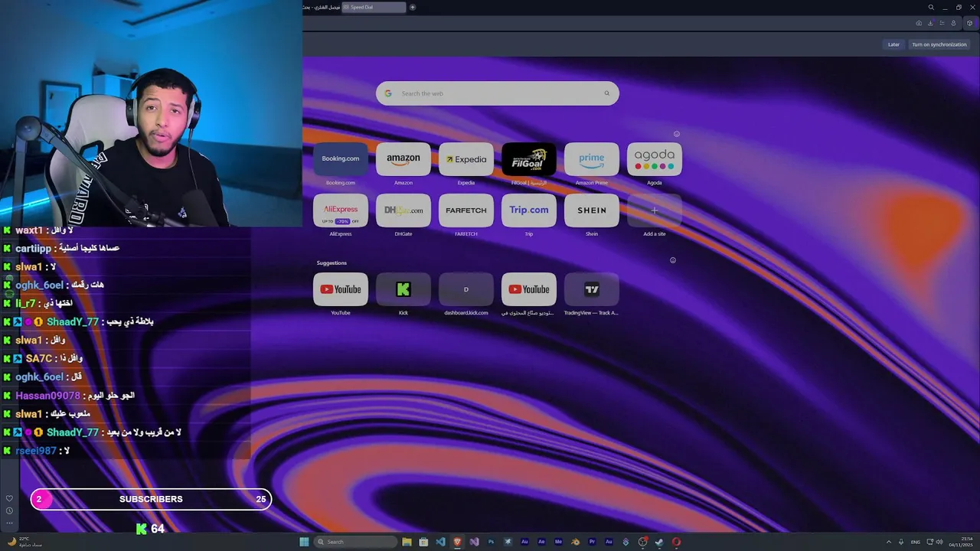This screenshot has height=551, width=980.
Task: Click the taskbar Search box
Action: click(x=355, y=542)
